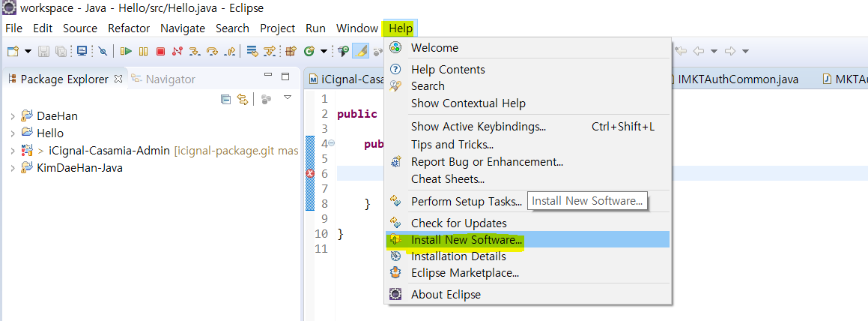
Task: Open the Window menu
Action: (357, 28)
